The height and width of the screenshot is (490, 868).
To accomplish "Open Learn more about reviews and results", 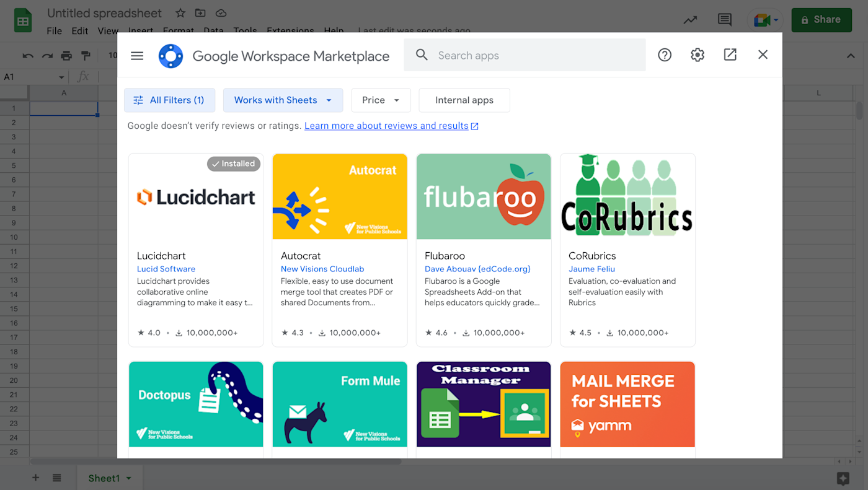I will [391, 126].
